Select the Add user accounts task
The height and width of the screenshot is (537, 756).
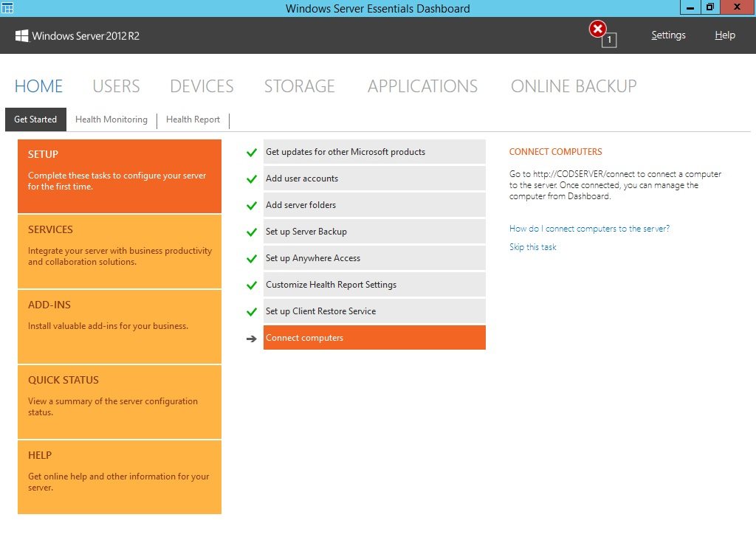[x=374, y=179]
